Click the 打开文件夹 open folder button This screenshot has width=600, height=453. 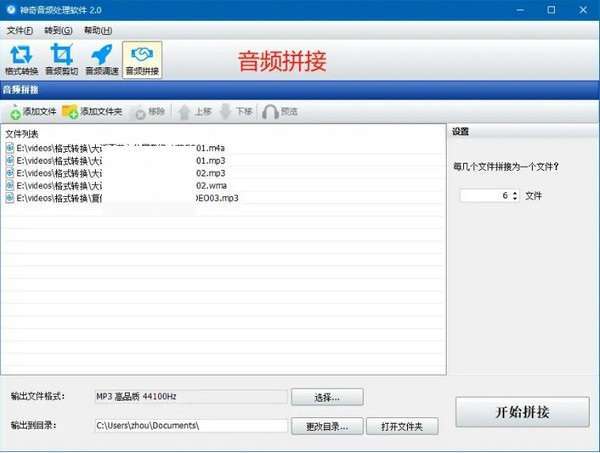click(x=402, y=426)
